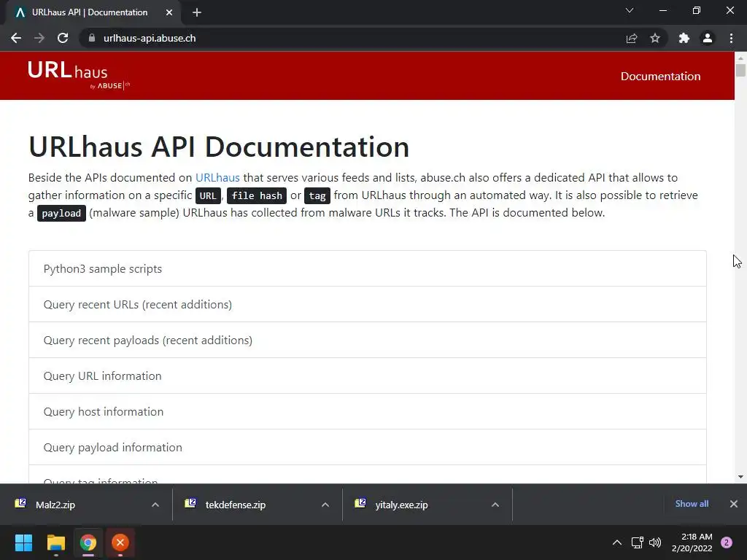Click the 'payload' code label
This screenshot has height=560, width=747.
coord(61,214)
